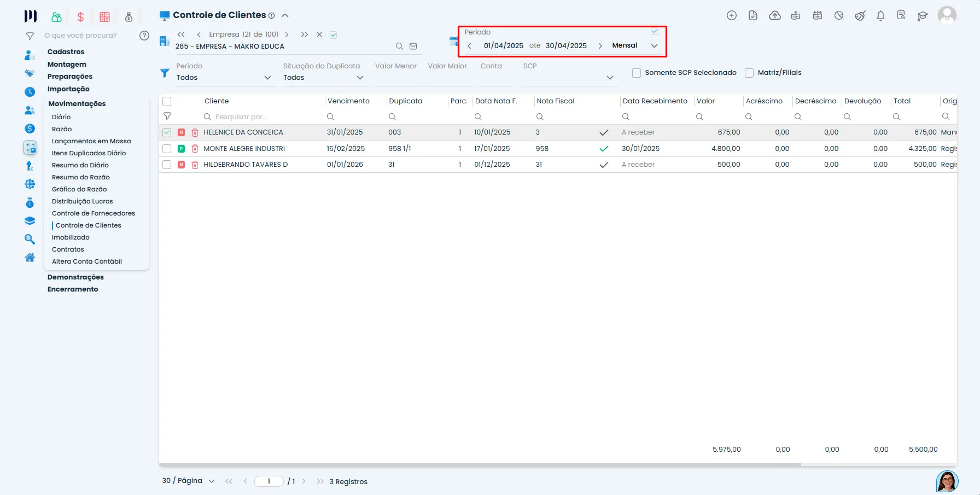Click the Cliente search field
This screenshot has width=980, height=495.
pos(262,117)
